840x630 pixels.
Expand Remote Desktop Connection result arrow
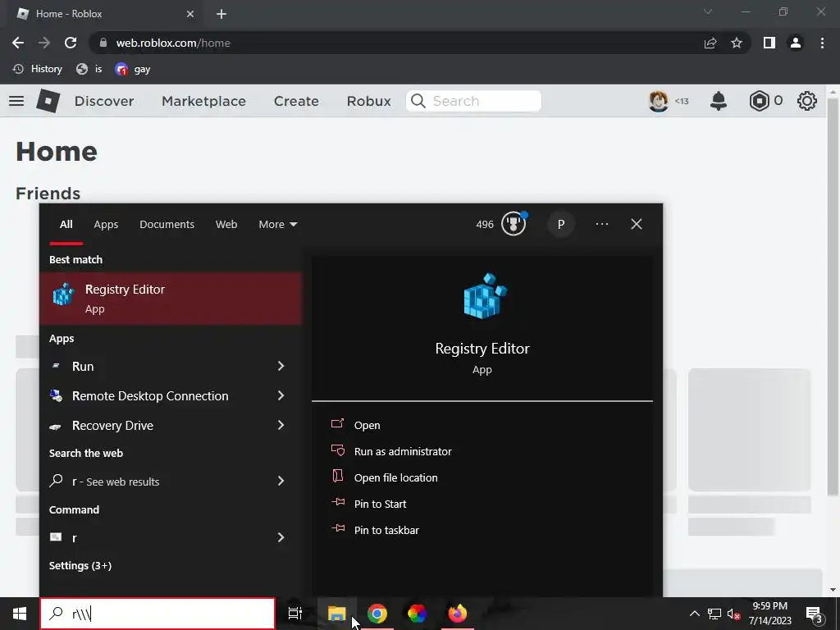click(281, 395)
